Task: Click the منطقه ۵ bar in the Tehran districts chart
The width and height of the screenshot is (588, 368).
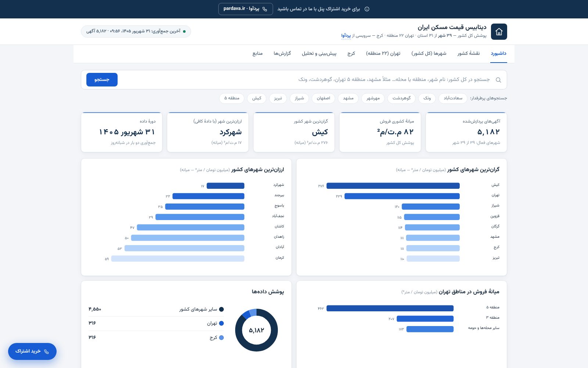Action: 390,308
